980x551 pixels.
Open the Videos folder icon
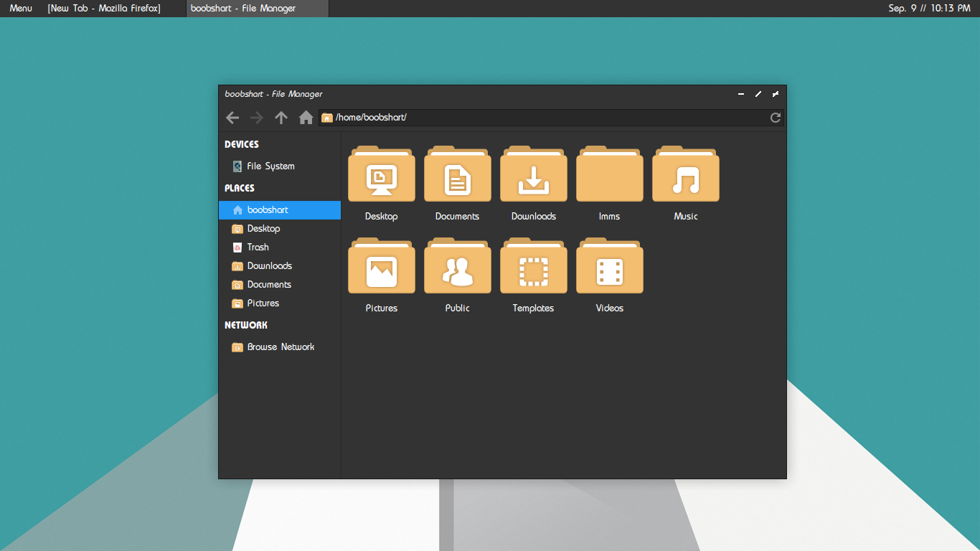609,265
